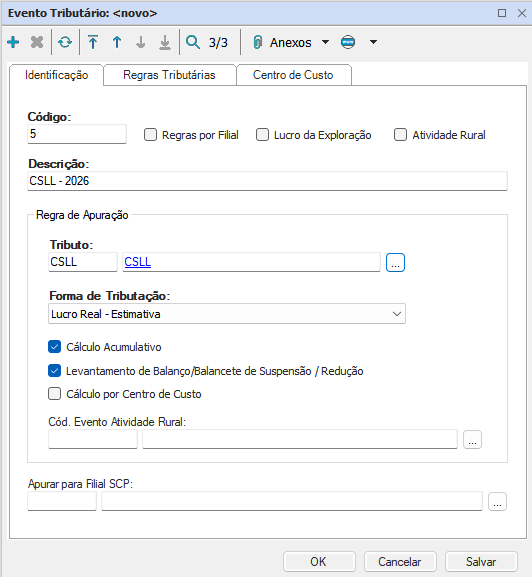Click the magnifier search icon
532x577 pixels.
tap(193, 42)
